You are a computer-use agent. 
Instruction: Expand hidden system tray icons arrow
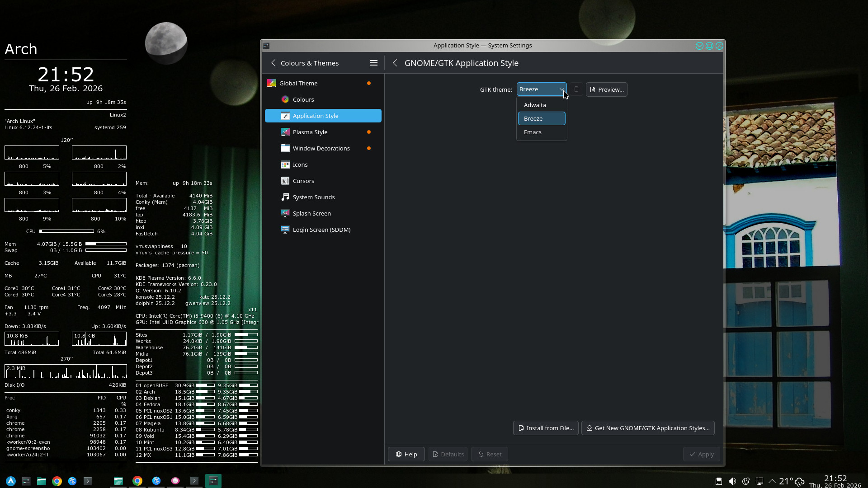772,481
